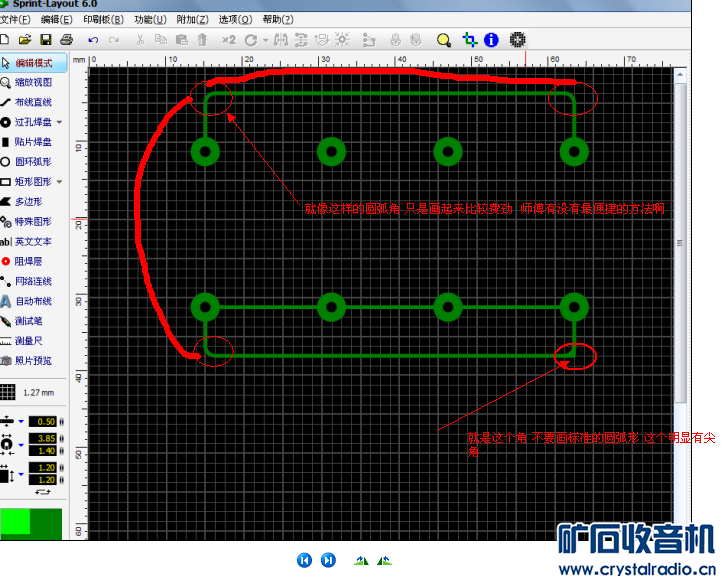Screen dimensions: 724x582
Task: Click the remove connections icon
Action: coord(368,40)
